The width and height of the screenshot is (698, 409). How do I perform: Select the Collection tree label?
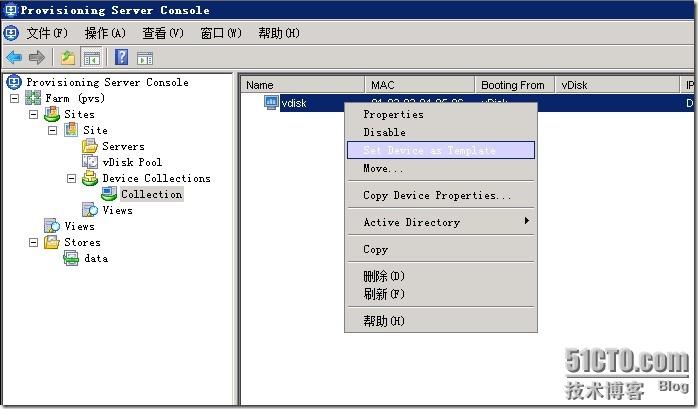[x=151, y=194]
